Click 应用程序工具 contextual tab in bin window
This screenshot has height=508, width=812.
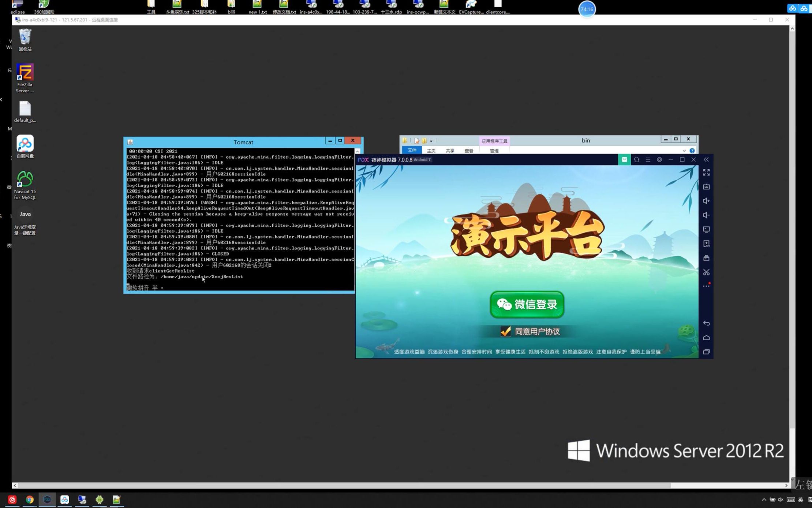pos(494,141)
